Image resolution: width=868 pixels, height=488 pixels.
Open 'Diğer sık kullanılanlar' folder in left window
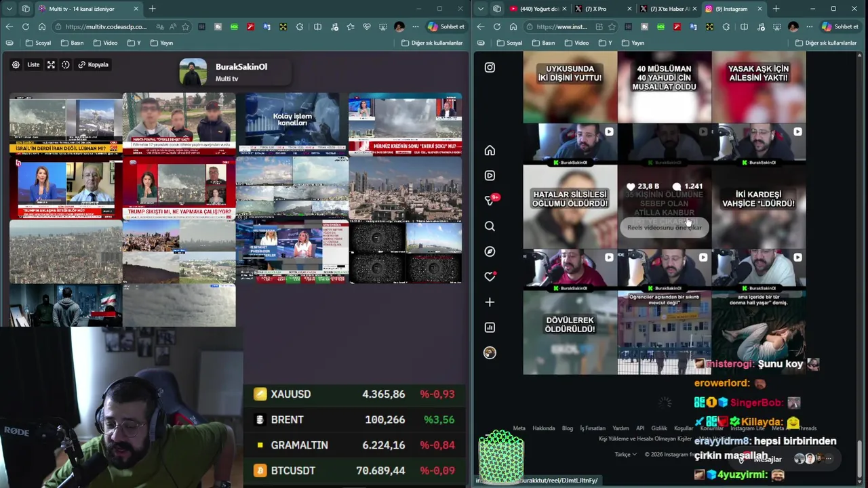pyautogui.click(x=432, y=43)
